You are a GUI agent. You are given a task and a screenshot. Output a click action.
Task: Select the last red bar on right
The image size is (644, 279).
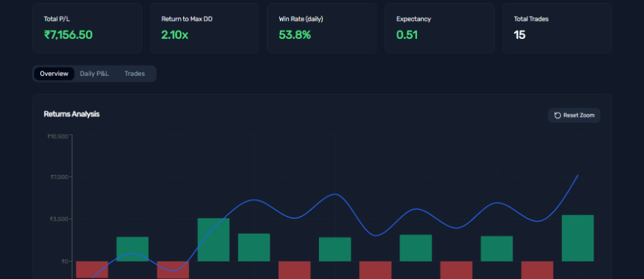tap(537, 269)
